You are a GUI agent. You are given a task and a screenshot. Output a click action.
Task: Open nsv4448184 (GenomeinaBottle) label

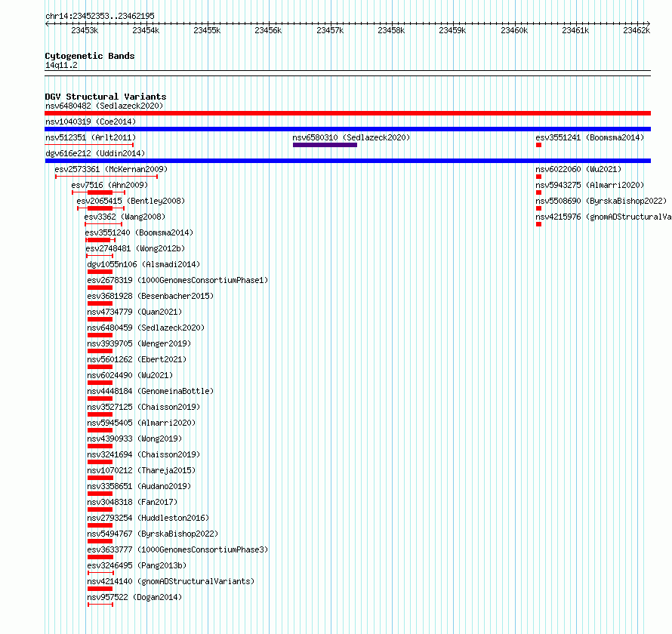click(150, 391)
